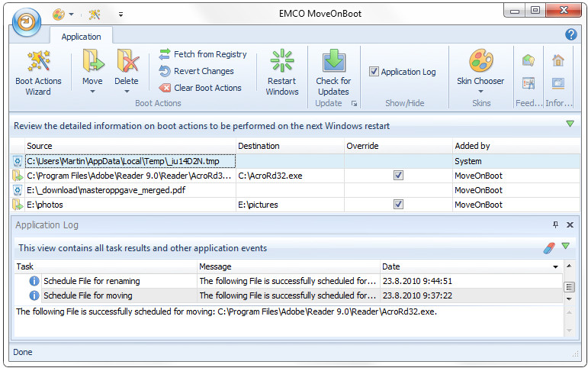Clear Boot Actions from the list
Image resolution: width=588 pixels, height=368 pixels.
tap(200, 88)
